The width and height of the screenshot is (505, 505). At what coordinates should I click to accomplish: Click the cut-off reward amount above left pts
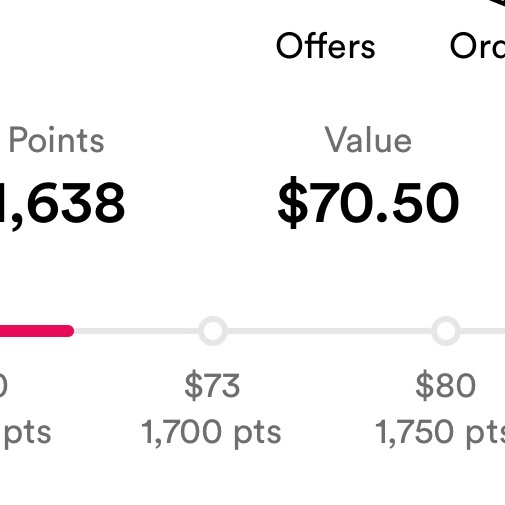pos(3,386)
